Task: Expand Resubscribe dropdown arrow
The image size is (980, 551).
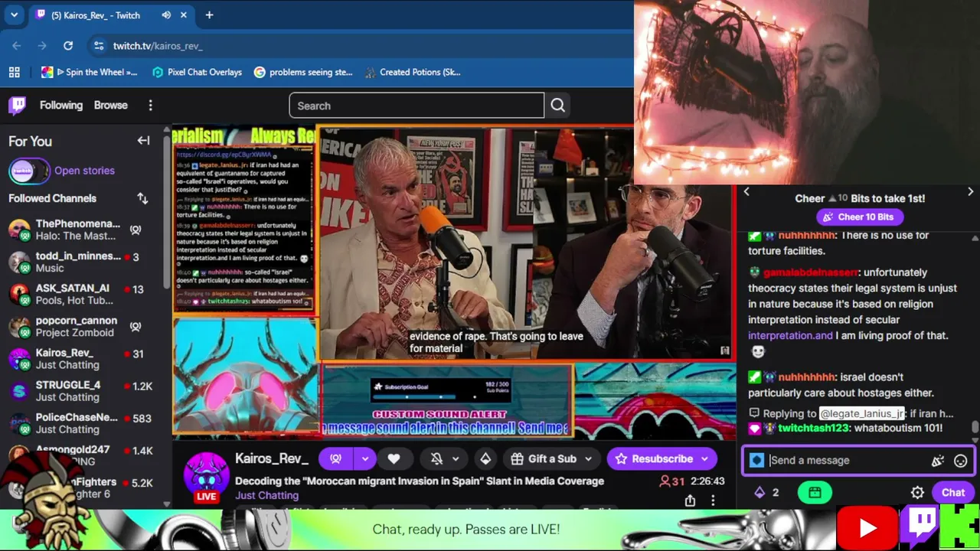Action: [704, 458]
